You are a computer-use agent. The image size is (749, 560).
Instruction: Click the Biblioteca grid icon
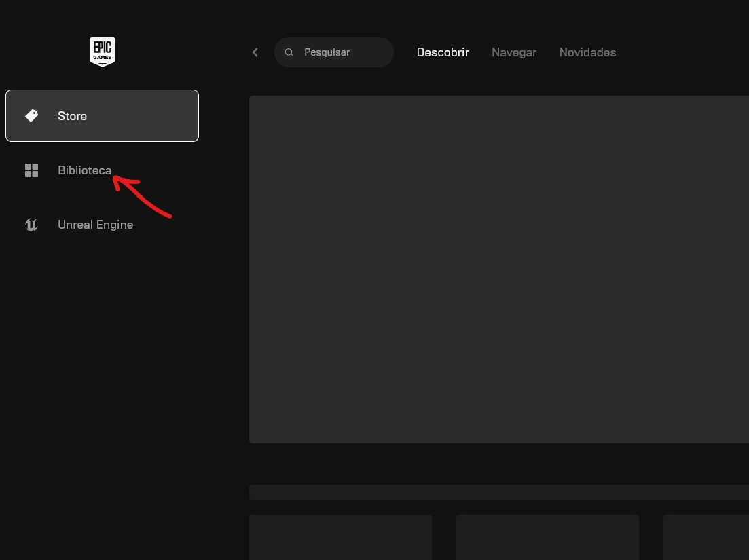point(31,170)
